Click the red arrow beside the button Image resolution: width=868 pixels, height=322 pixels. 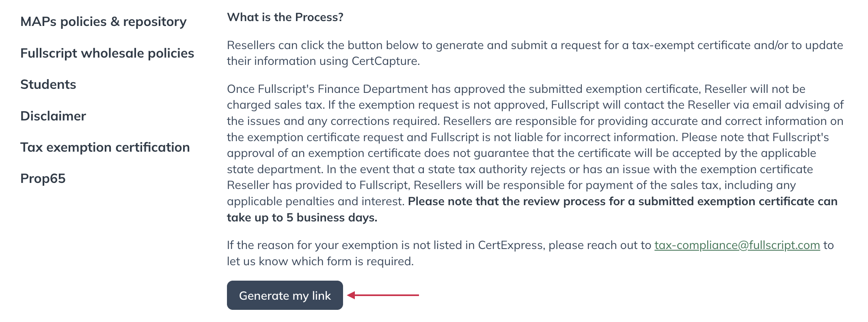tap(383, 295)
